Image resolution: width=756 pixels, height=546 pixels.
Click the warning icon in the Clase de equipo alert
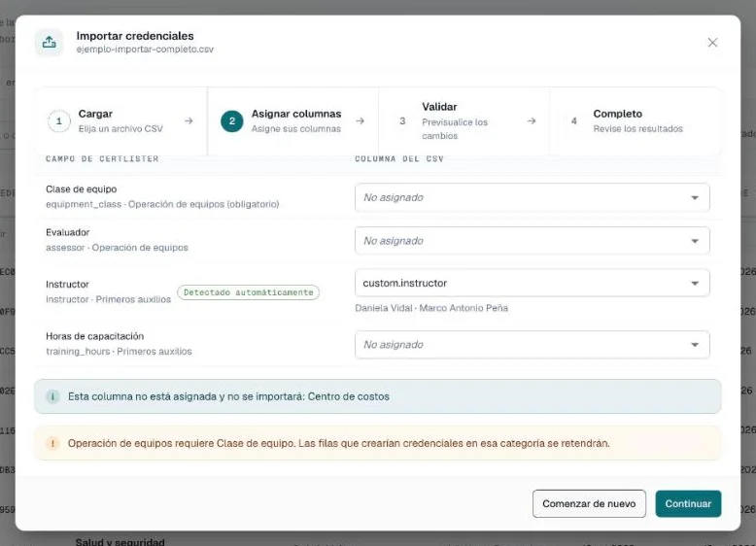click(52, 443)
